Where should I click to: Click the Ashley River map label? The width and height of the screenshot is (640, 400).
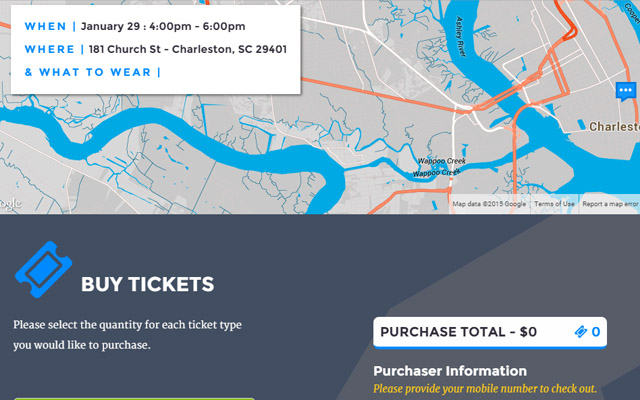(460, 37)
